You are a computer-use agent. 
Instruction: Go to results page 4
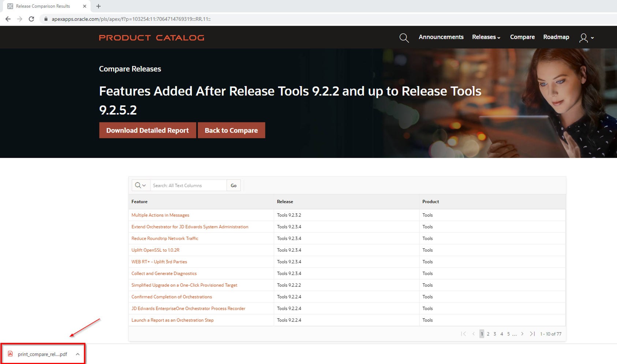pos(501,334)
